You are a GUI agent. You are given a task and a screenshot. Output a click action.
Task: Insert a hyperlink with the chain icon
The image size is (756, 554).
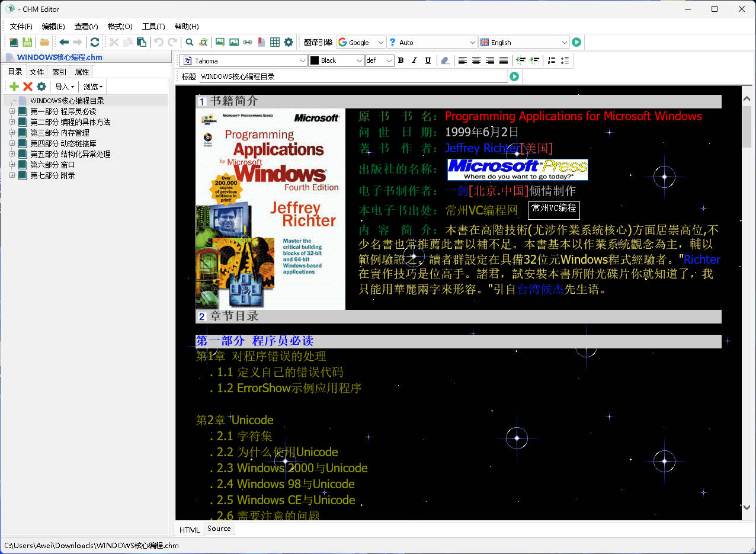[x=248, y=42]
